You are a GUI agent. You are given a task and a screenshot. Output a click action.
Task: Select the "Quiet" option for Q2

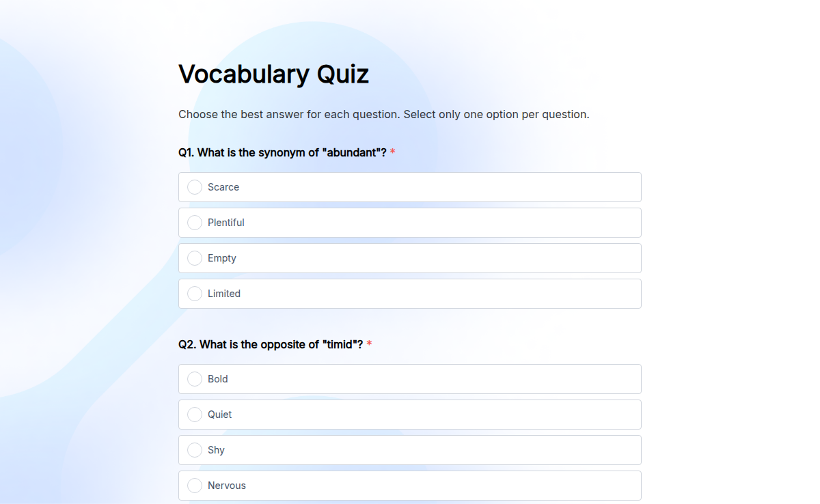pyautogui.click(x=410, y=415)
